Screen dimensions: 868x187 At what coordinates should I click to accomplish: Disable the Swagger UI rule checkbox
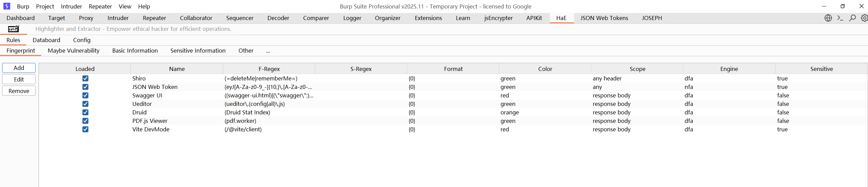pos(85,95)
